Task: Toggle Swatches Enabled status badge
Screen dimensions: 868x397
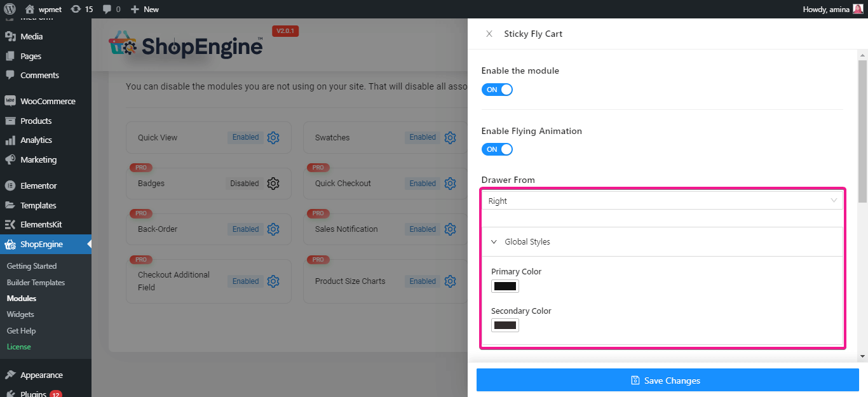Action: point(423,137)
